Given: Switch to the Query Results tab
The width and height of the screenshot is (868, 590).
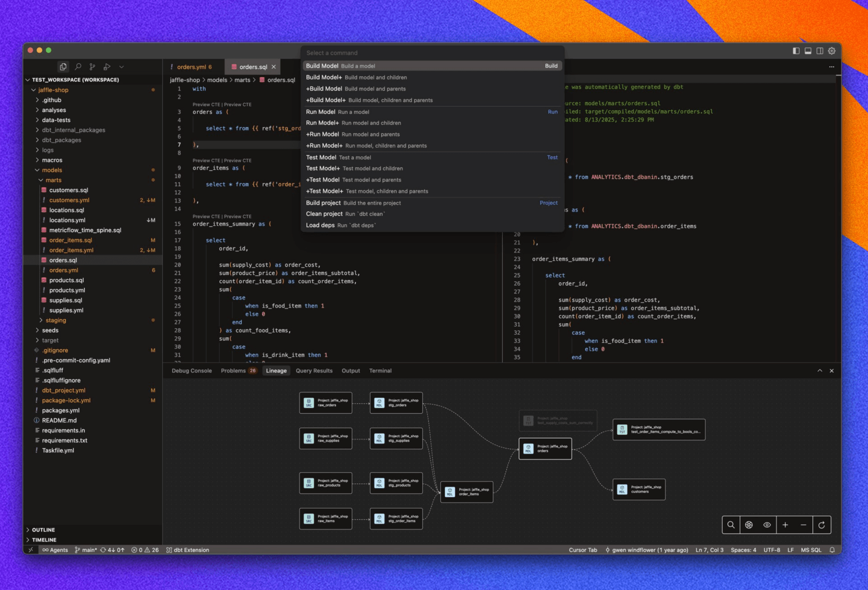Looking at the screenshot, I should pos(314,370).
